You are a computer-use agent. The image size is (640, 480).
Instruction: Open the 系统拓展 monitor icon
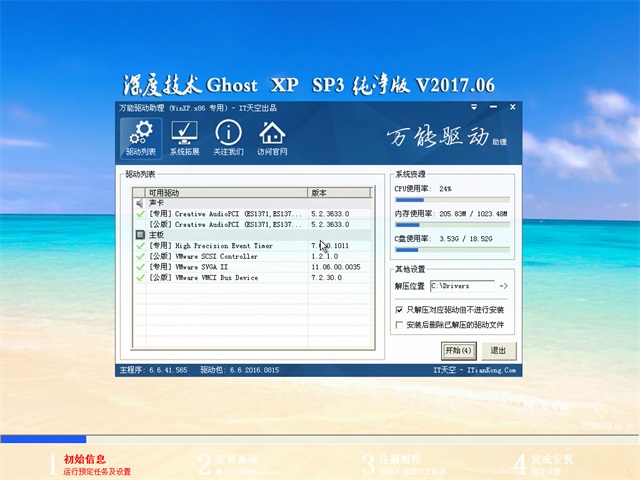(184, 138)
